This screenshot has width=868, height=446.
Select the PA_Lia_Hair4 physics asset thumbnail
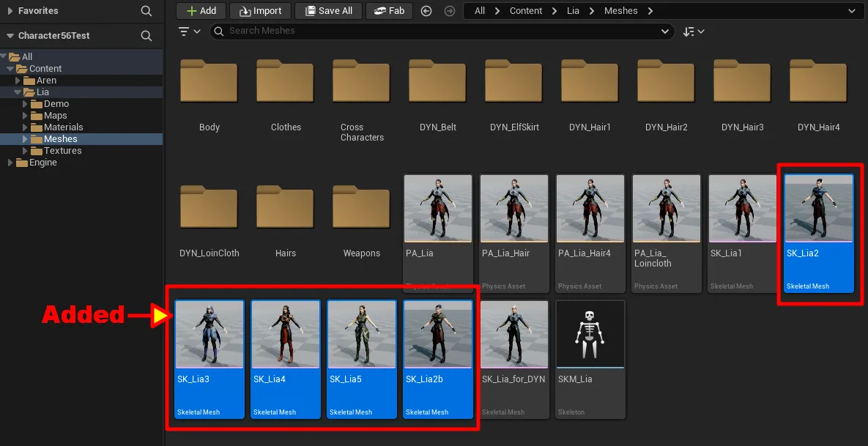tap(590, 209)
